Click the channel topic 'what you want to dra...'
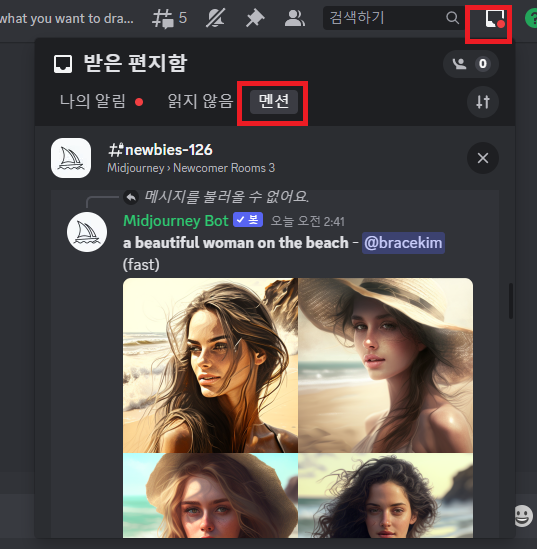This screenshot has height=549, width=537. coord(67,18)
